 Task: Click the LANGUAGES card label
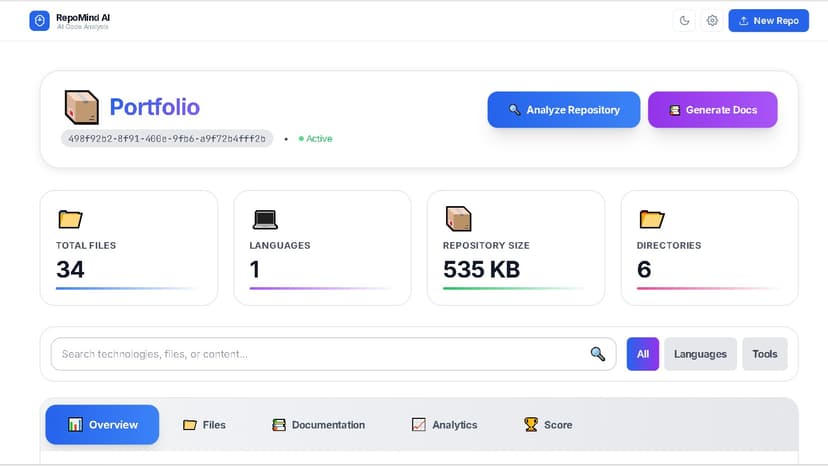point(280,245)
